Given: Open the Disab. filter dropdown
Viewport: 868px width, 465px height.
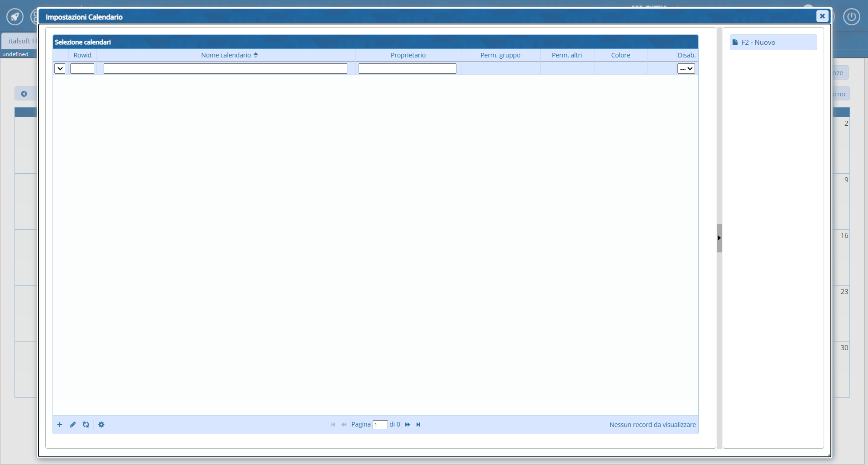Looking at the screenshot, I should coord(686,69).
